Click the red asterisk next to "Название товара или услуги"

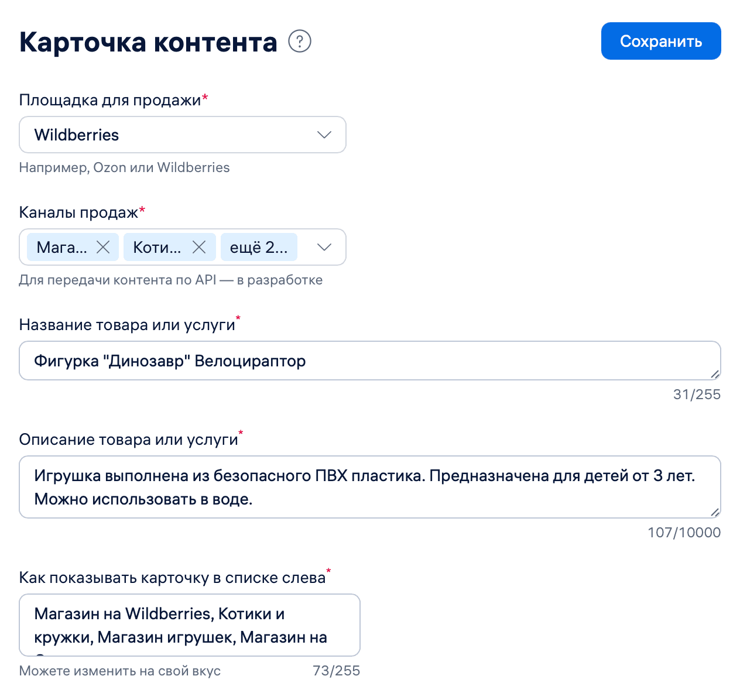[x=238, y=318]
